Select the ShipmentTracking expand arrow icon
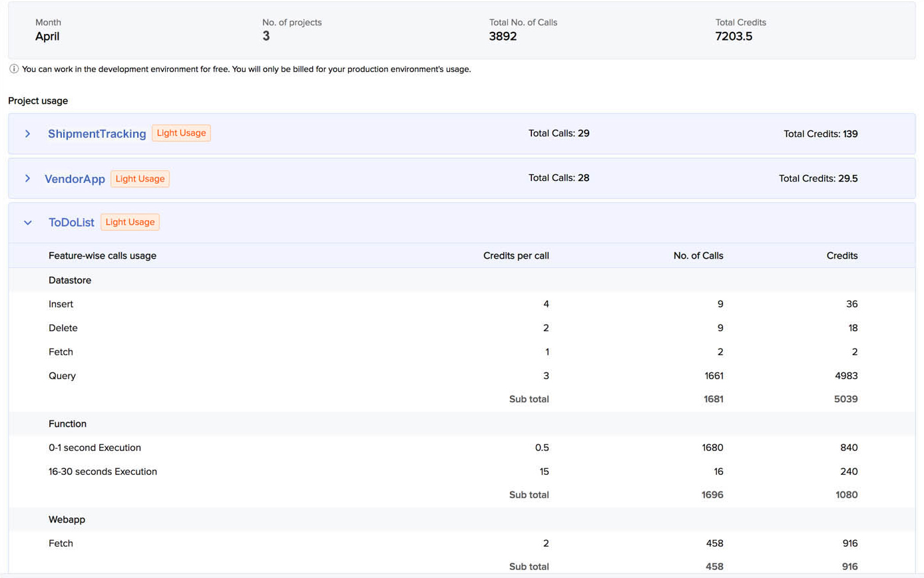The width and height of the screenshot is (924, 578). (27, 133)
